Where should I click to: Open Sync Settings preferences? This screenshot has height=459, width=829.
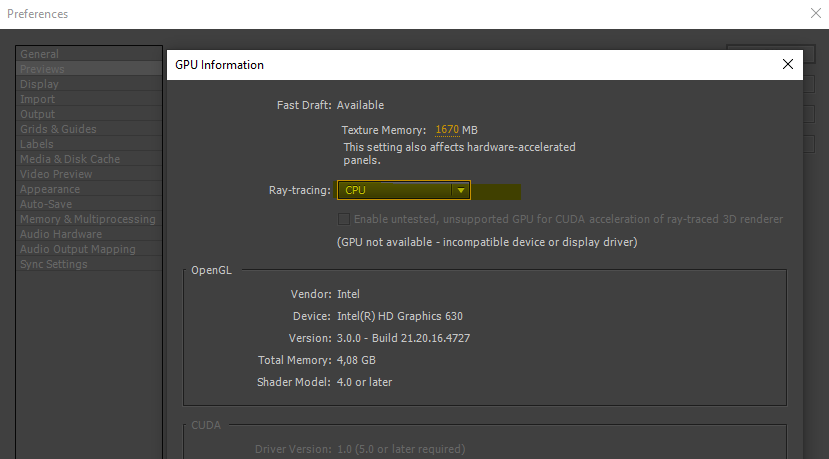click(89, 264)
